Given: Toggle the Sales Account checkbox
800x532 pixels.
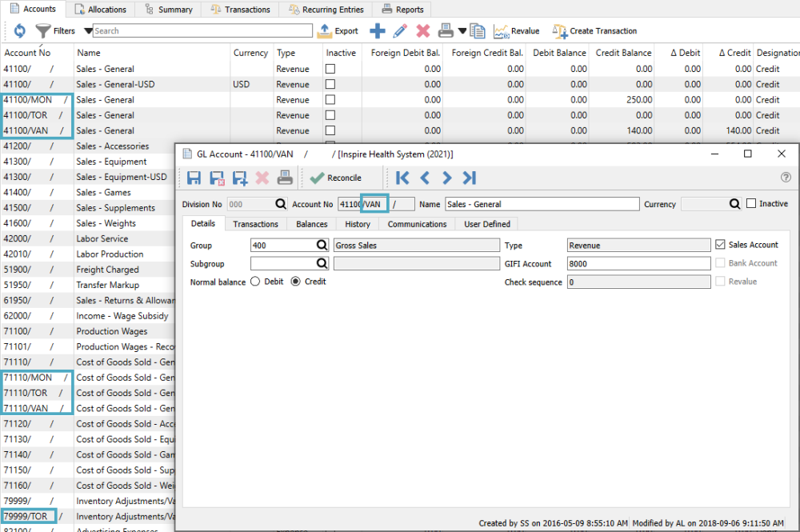Looking at the screenshot, I should (721, 245).
